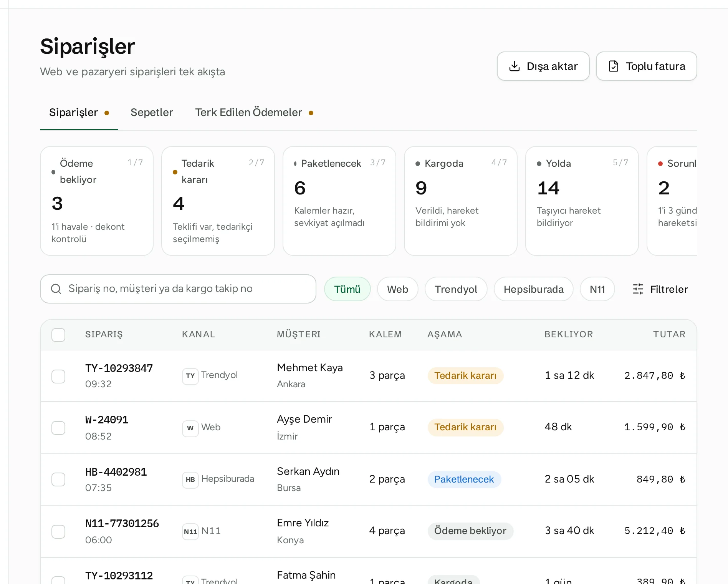728x584 pixels.
Task: Toggle the select-all checkbox in table header
Action: [58, 335]
